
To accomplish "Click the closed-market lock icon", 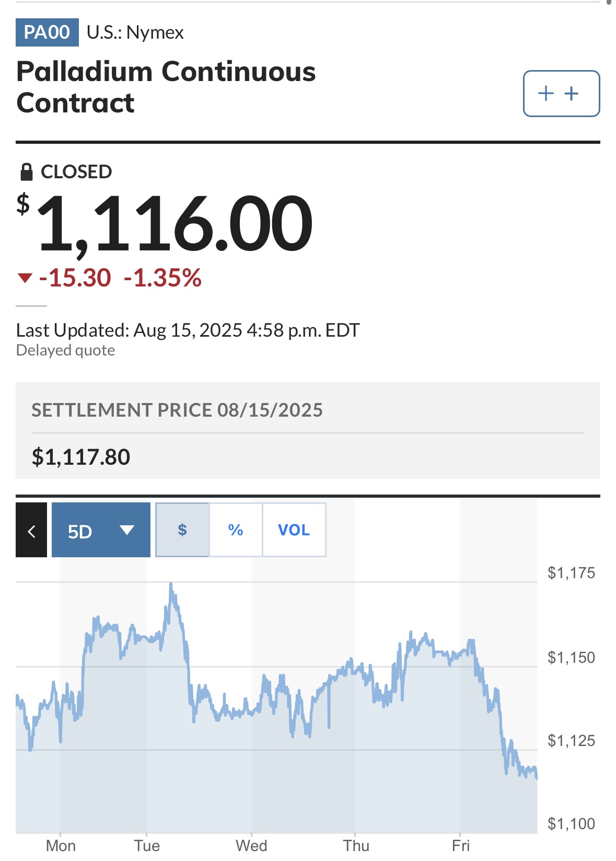I will 26,171.
